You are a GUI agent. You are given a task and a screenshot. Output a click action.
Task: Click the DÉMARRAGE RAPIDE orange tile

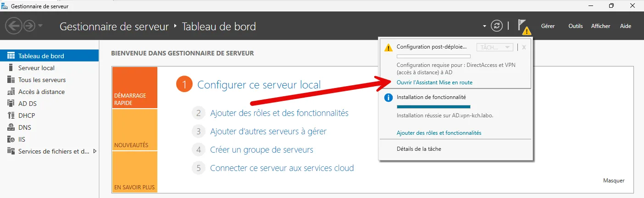tap(134, 88)
